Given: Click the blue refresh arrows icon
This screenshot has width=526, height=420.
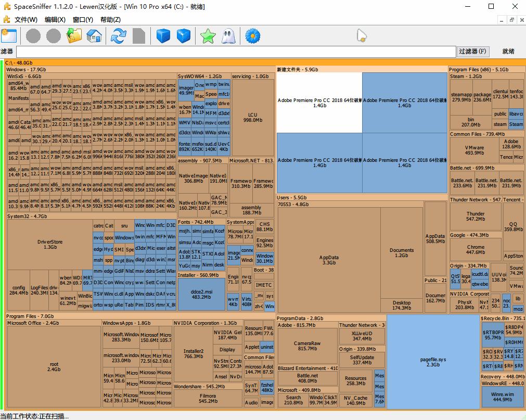Looking at the screenshot, I should click(x=119, y=36).
